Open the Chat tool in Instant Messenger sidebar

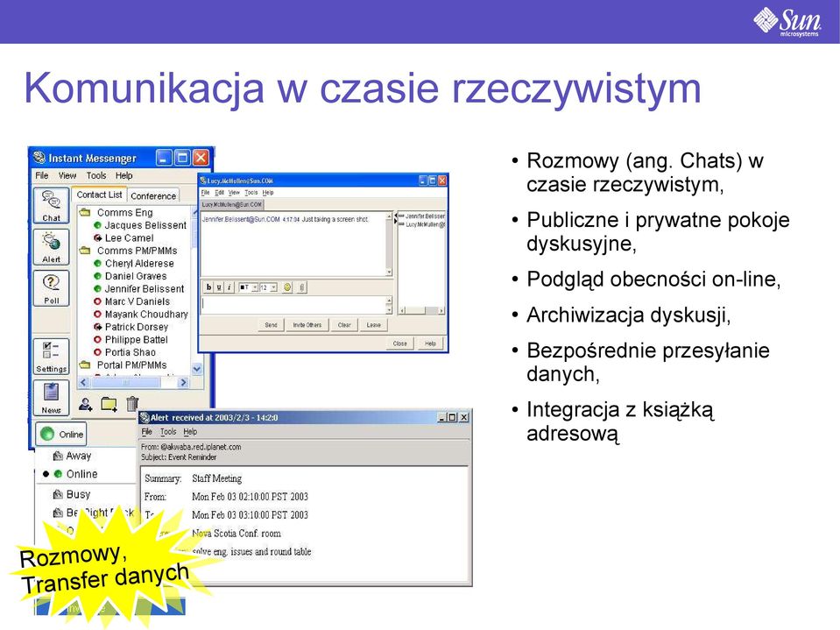click(x=52, y=205)
